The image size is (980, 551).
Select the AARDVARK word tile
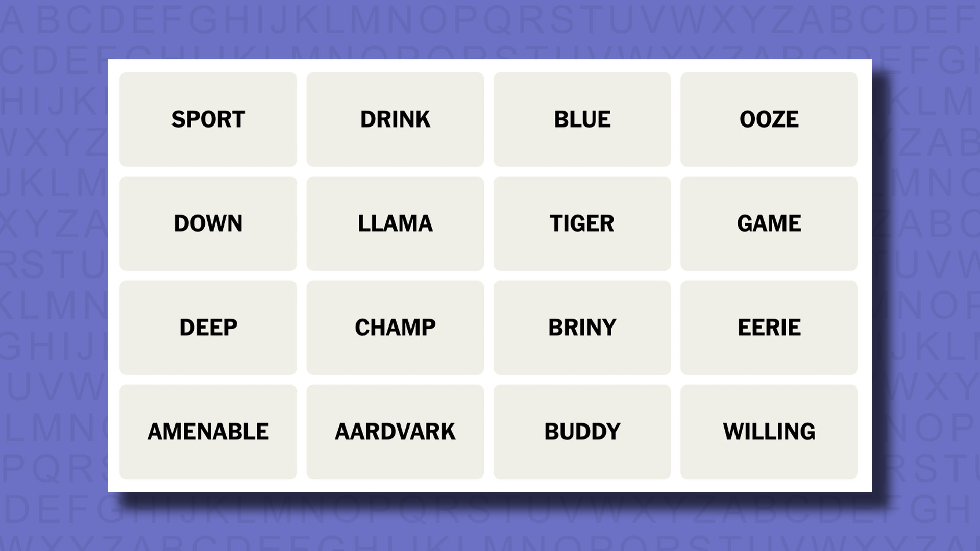pyautogui.click(x=395, y=431)
